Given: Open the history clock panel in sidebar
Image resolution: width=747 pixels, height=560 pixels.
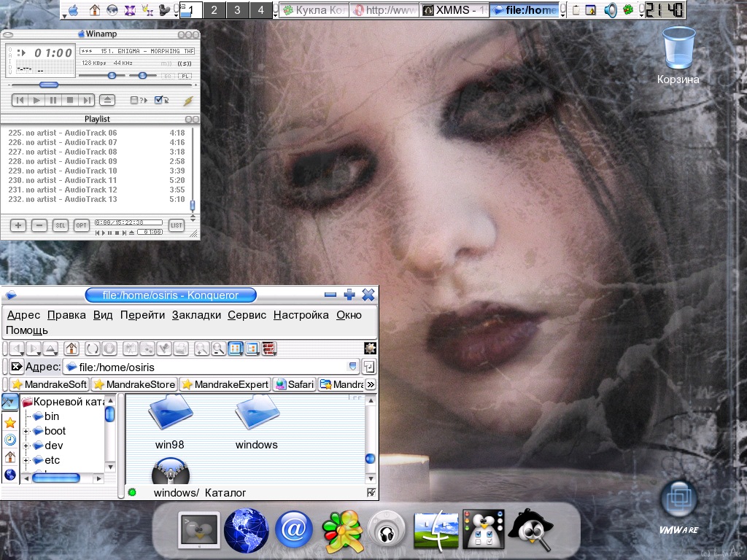Looking at the screenshot, I should click(x=9, y=440).
